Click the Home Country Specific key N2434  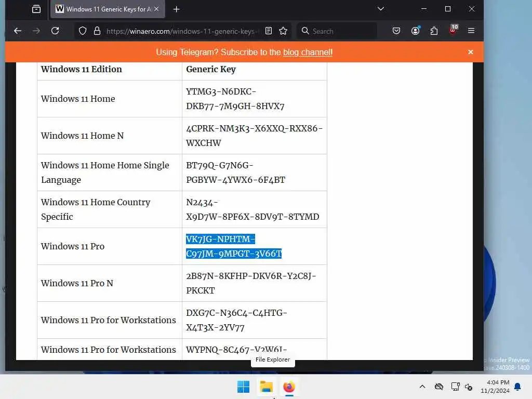point(252,209)
